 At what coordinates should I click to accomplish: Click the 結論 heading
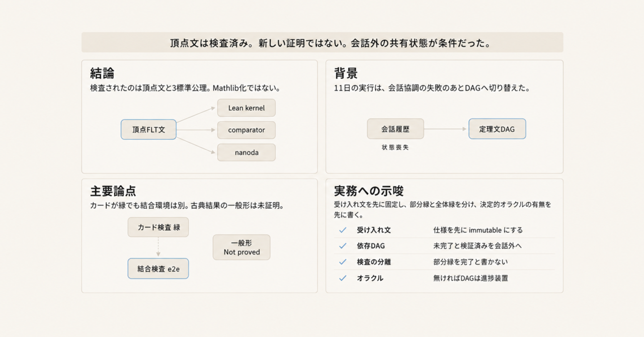[102, 73]
